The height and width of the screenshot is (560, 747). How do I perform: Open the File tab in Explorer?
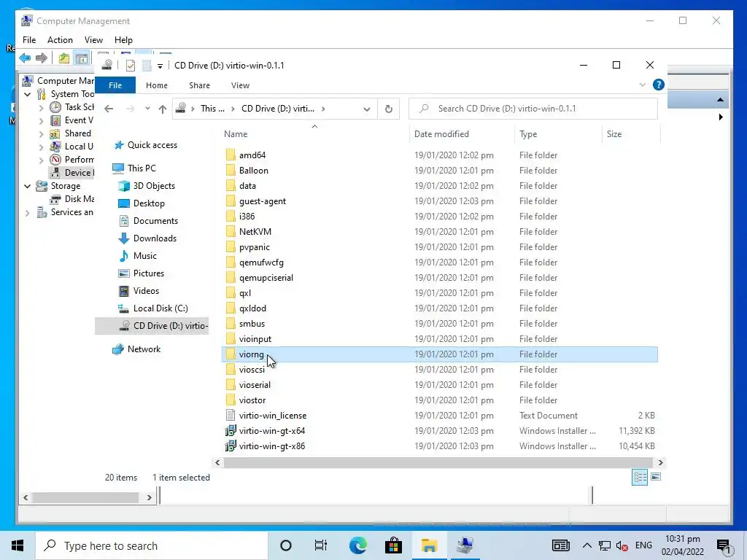click(x=115, y=85)
